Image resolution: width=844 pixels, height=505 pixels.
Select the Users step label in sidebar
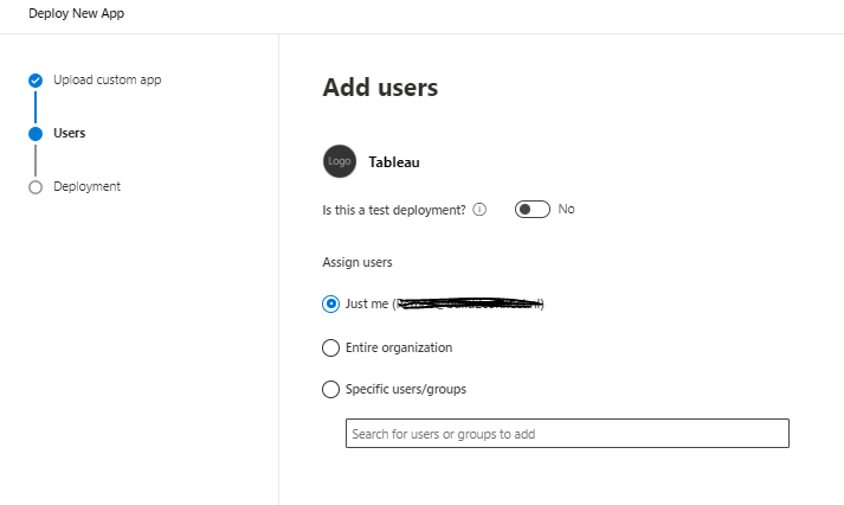point(70,133)
